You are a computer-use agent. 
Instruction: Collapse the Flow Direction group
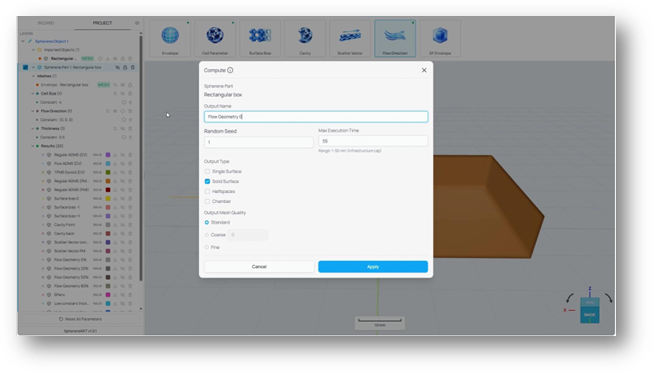tap(33, 111)
